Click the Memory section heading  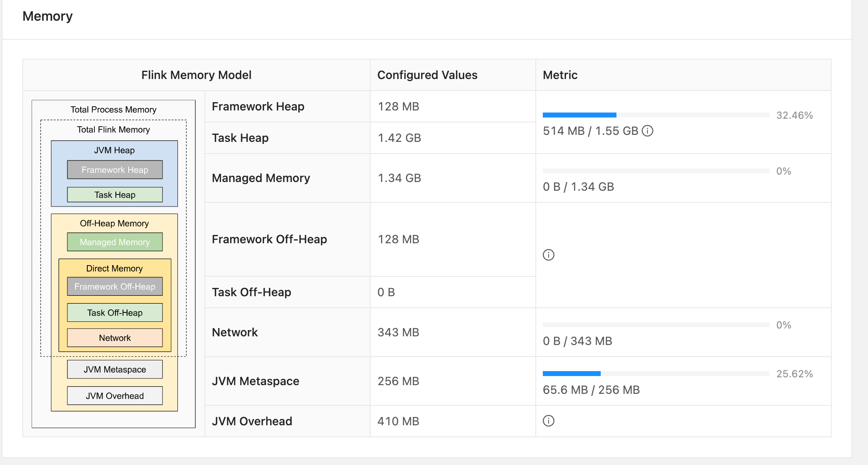pos(48,16)
